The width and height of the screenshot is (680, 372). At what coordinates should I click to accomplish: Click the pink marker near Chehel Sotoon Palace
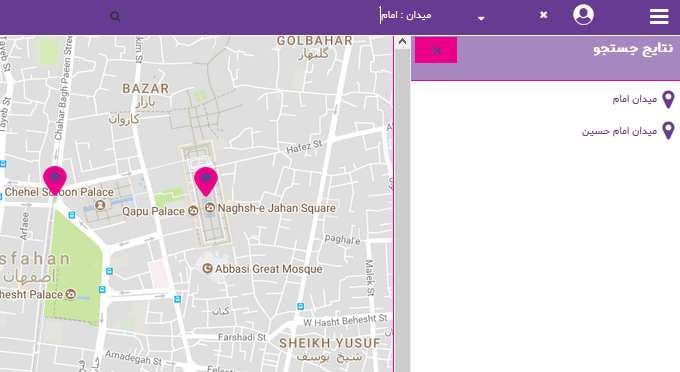(55, 181)
